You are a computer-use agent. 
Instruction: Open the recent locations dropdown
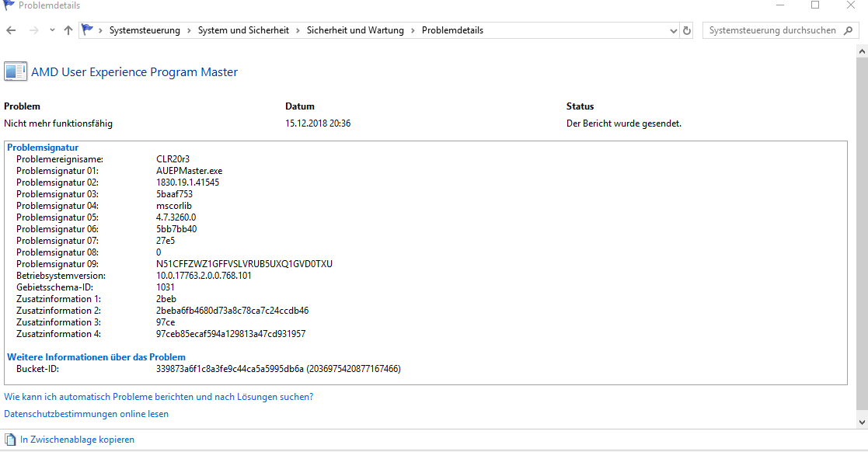coord(52,30)
